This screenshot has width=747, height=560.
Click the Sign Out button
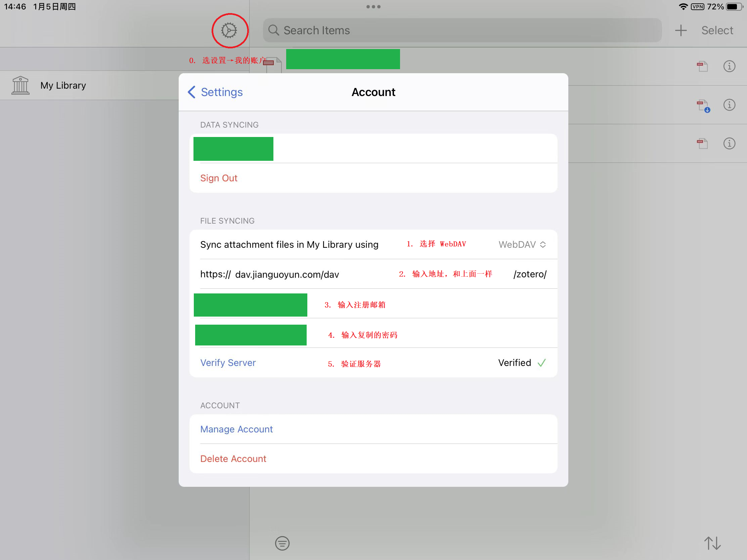click(219, 177)
